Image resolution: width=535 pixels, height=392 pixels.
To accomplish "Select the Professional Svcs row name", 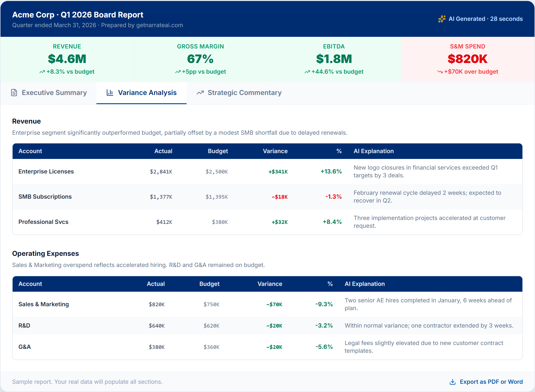I will 43,222.
